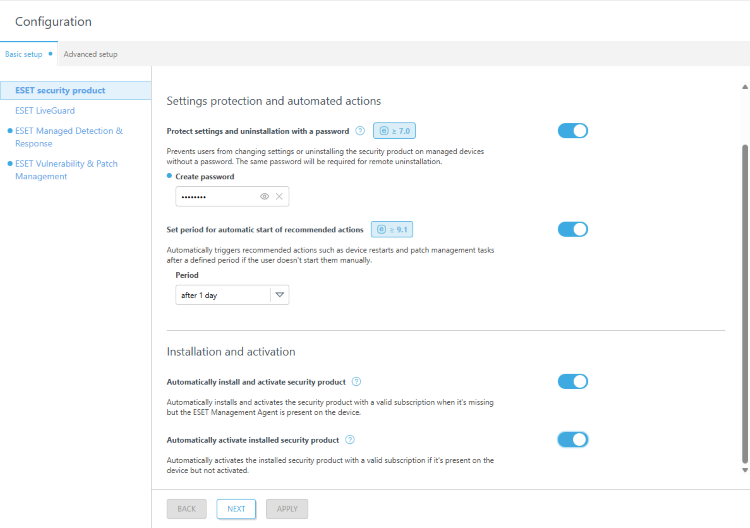Click into the Create password input field
Viewport: 750px width, 528px height.
pos(213,197)
